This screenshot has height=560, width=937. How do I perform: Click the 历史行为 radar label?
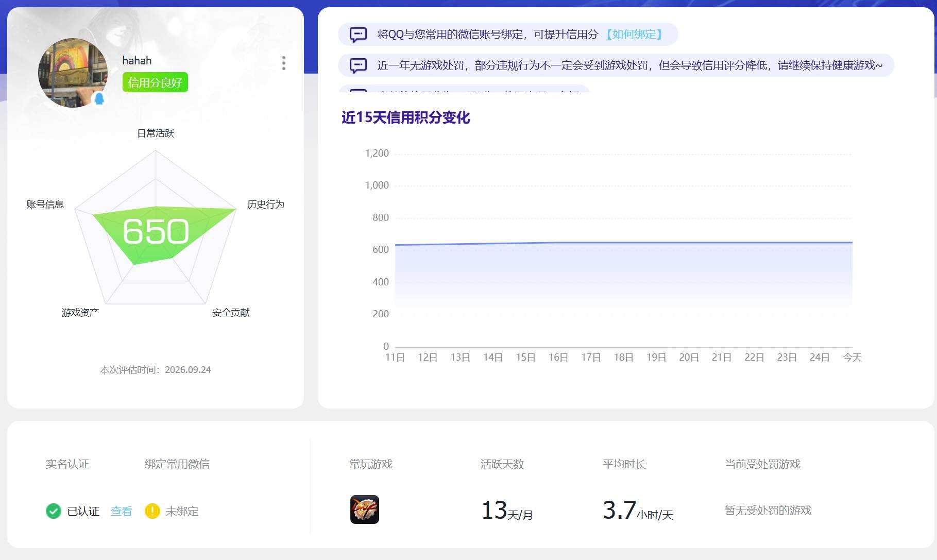tap(266, 205)
